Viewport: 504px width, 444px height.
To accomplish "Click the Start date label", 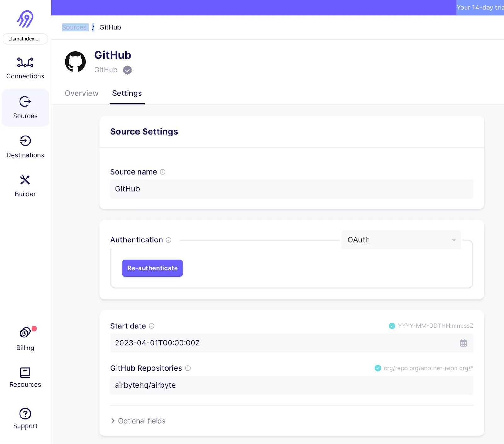I will coord(128,326).
